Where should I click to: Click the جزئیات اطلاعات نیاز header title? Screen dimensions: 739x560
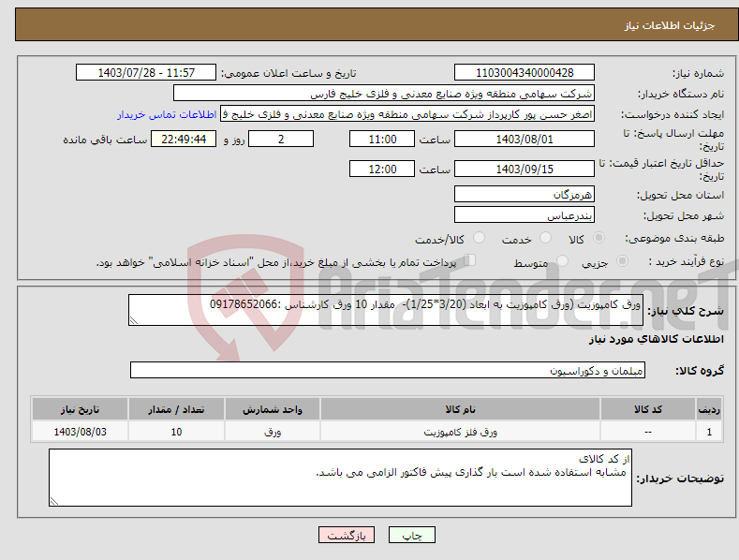click(x=670, y=25)
